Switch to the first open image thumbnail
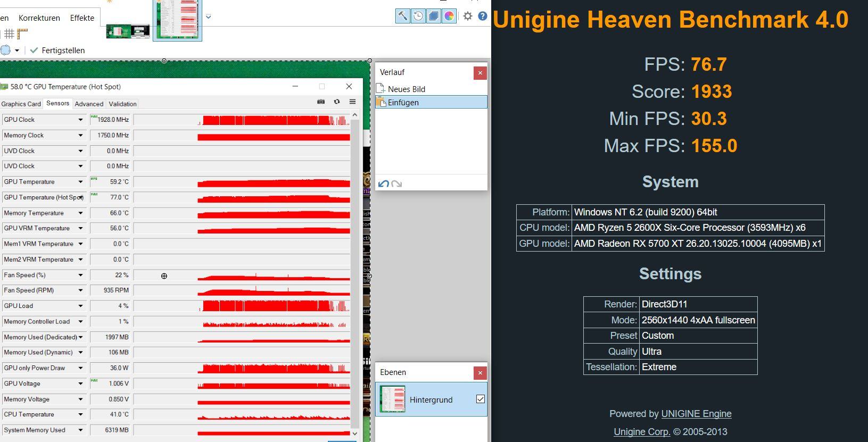Screen dimensions: 868x442 pyautogui.click(x=128, y=31)
